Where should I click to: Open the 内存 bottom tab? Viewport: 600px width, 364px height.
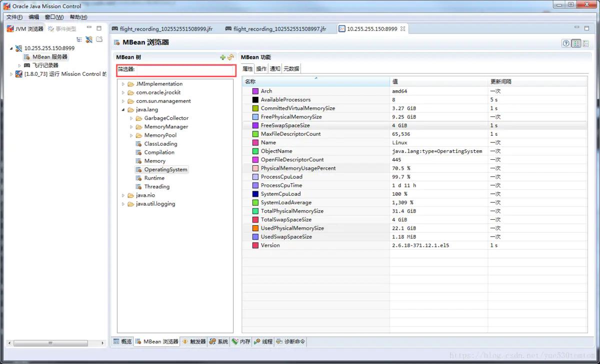click(241, 342)
